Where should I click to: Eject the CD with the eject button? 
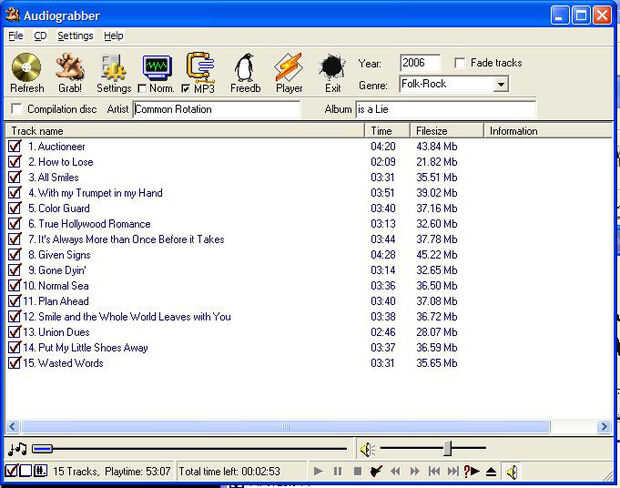[x=491, y=471]
